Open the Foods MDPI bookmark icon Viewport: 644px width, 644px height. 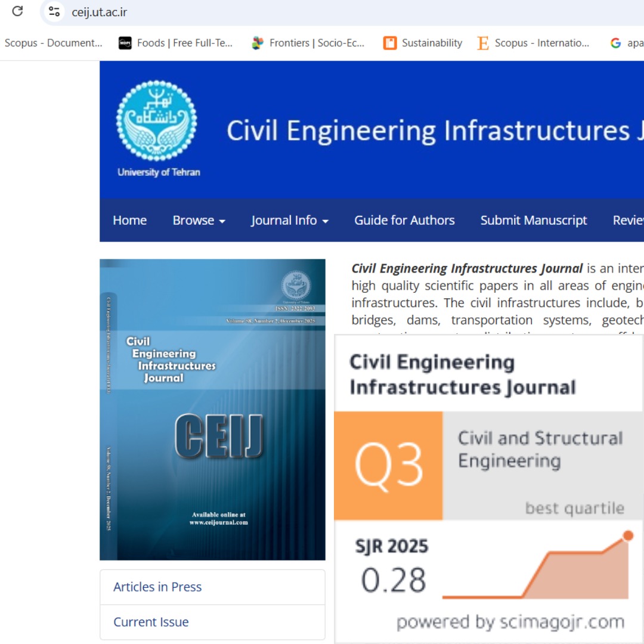[125, 43]
